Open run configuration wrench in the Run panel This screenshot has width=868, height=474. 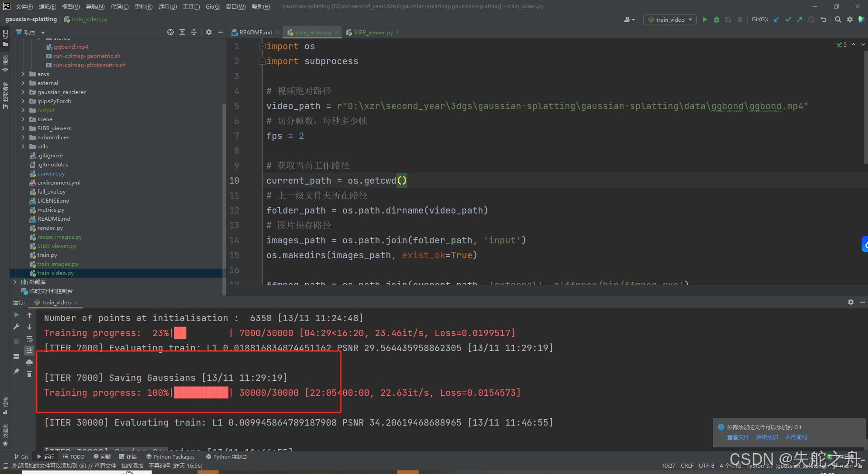pyautogui.click(x=16, y=327)
